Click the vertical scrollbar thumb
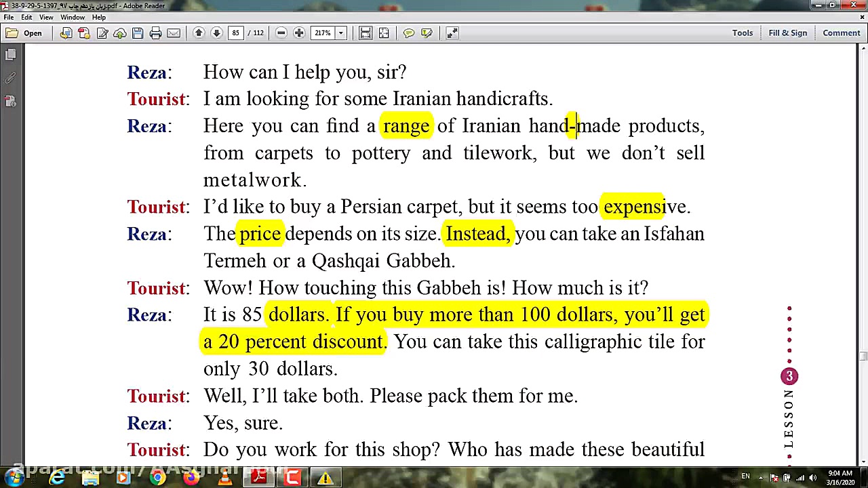This screenshot has width=868, height=488. 863,356
